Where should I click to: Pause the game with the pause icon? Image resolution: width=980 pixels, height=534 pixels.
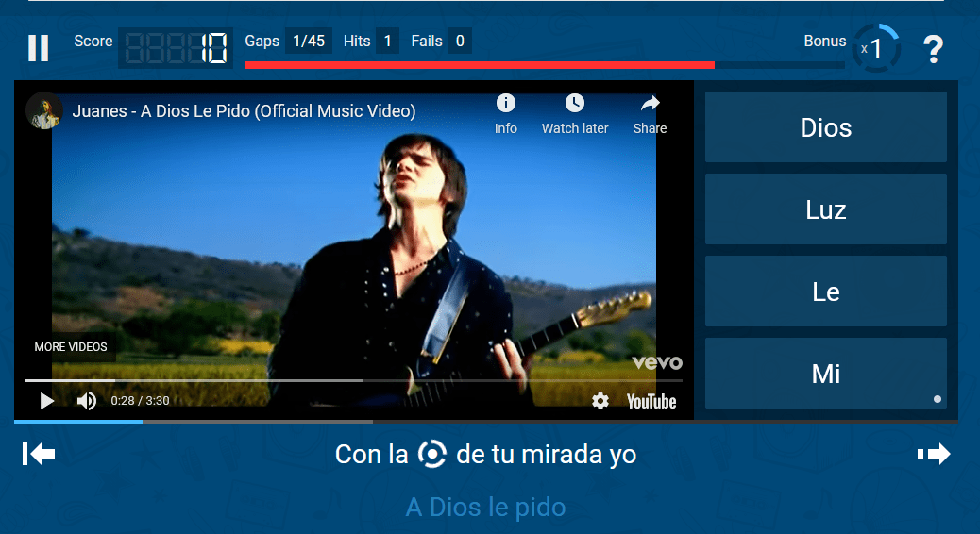click(38, 47)
